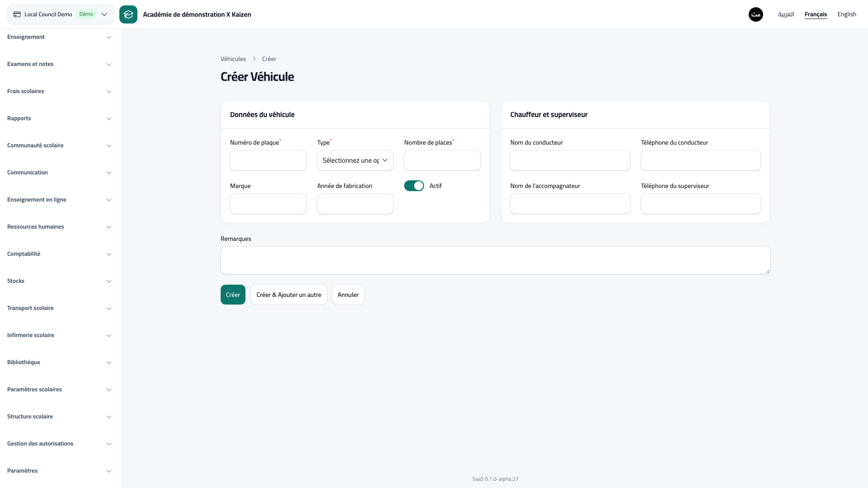Cancel with the Annuler button

[x=348, y=295]
